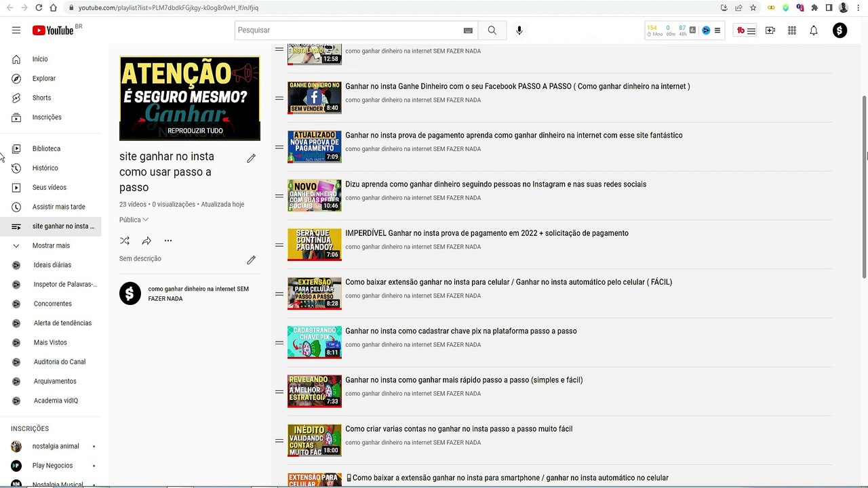
Task: Open the 'Cadastrando chave pix' thumbnail
Action: pos(315,342)
